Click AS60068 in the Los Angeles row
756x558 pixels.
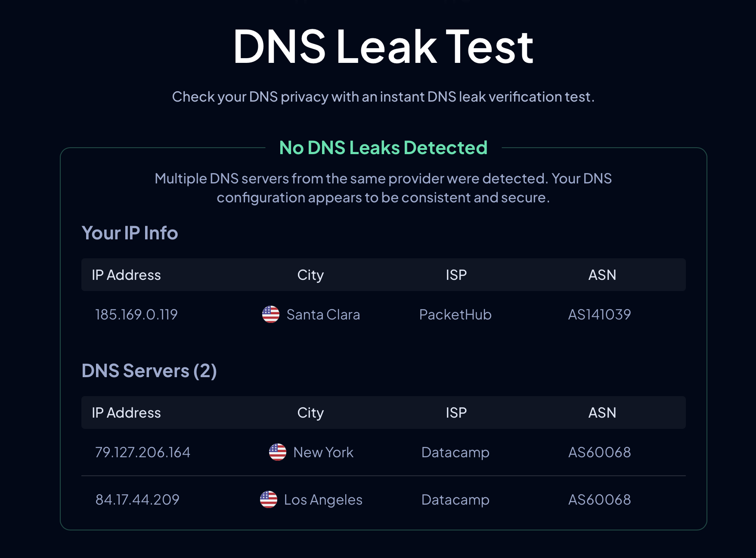(599, 499)
